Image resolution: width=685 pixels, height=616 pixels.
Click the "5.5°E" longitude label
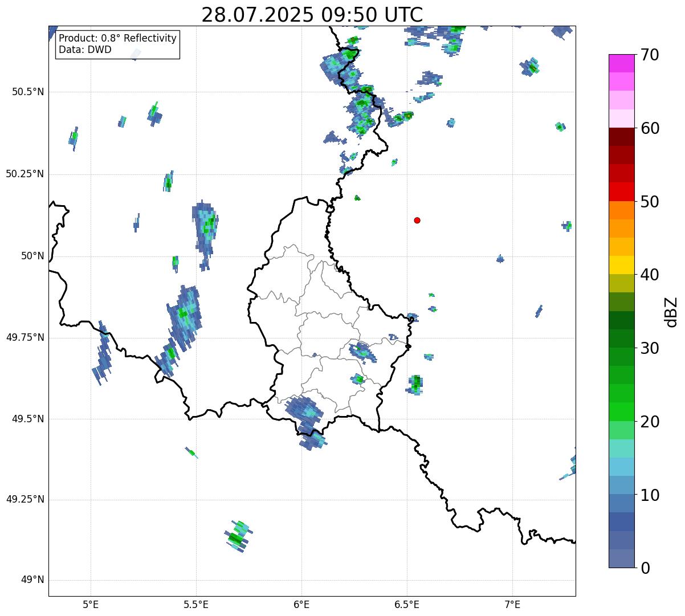coord(196,604)
